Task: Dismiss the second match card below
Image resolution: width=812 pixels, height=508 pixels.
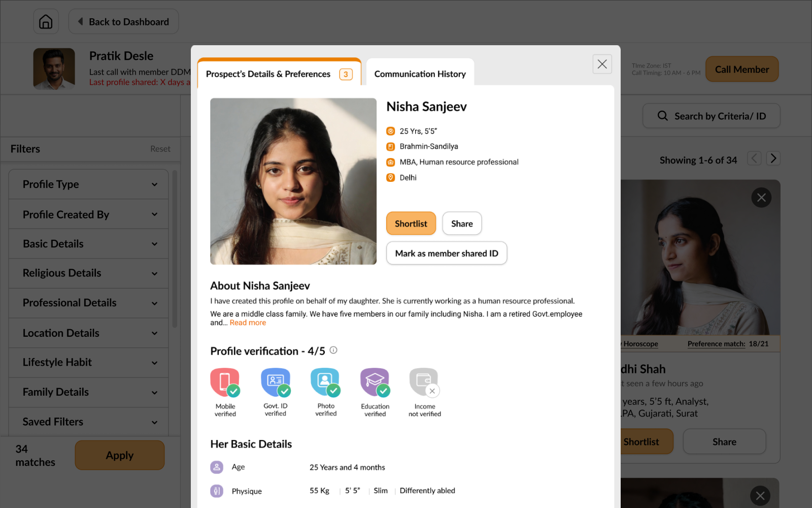Action: (x=760, y=496)
